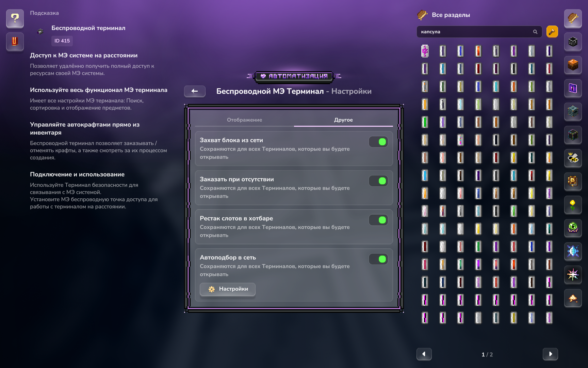
Task: Click the question mark help icon
Action: pyautogui.click(x=15, y=18)
